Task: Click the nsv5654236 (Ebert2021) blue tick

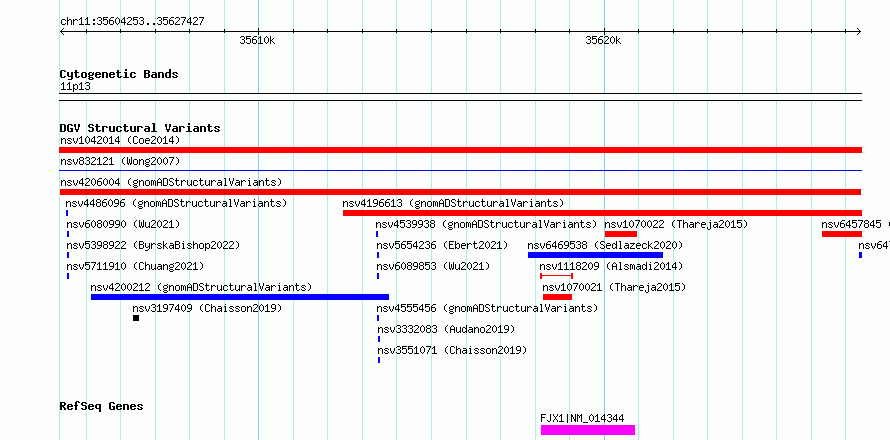Action: [378, 255]
